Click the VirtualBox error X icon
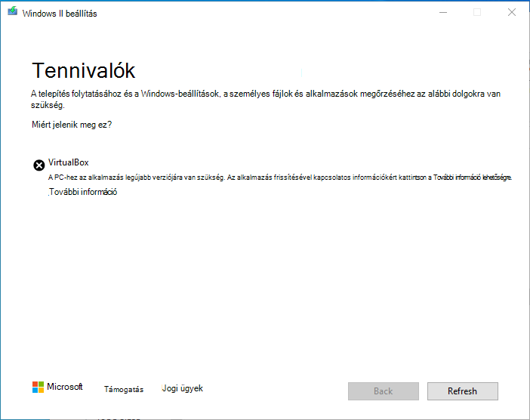The height and width of the screenshot is (420, 530). (39, 165)
